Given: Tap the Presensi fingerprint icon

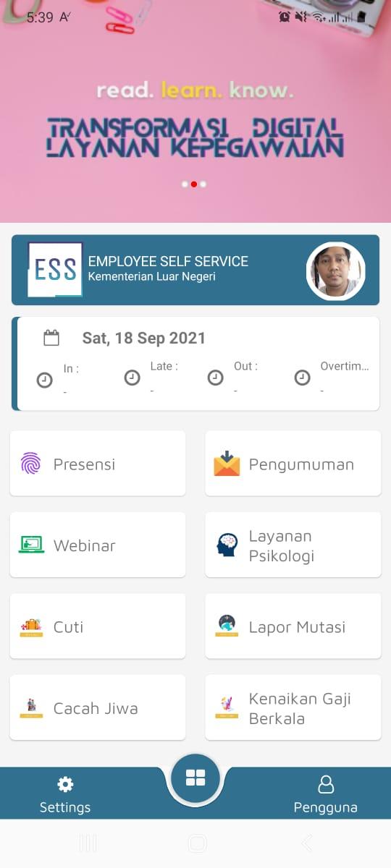Looking at the screenshot, I should 30,464.
